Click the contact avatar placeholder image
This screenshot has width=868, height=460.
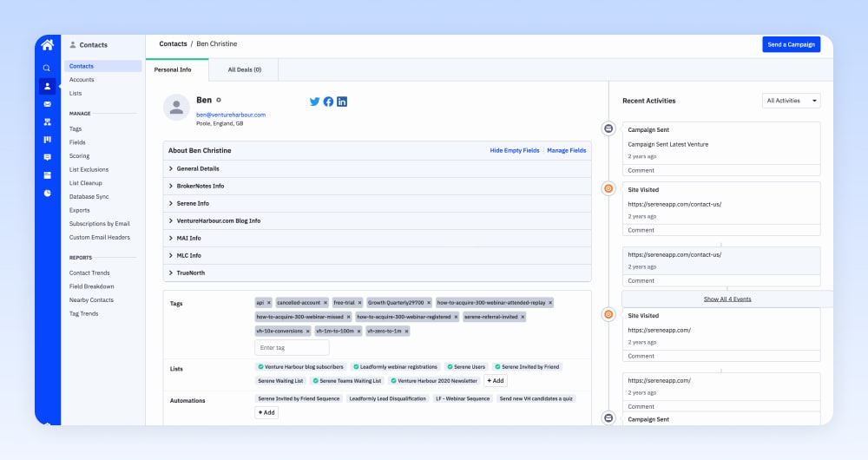(176, 107)
